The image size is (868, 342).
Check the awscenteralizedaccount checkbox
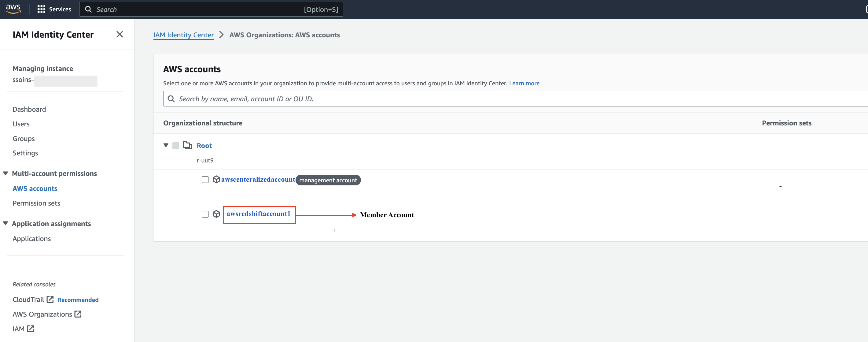tap(205, 180)
